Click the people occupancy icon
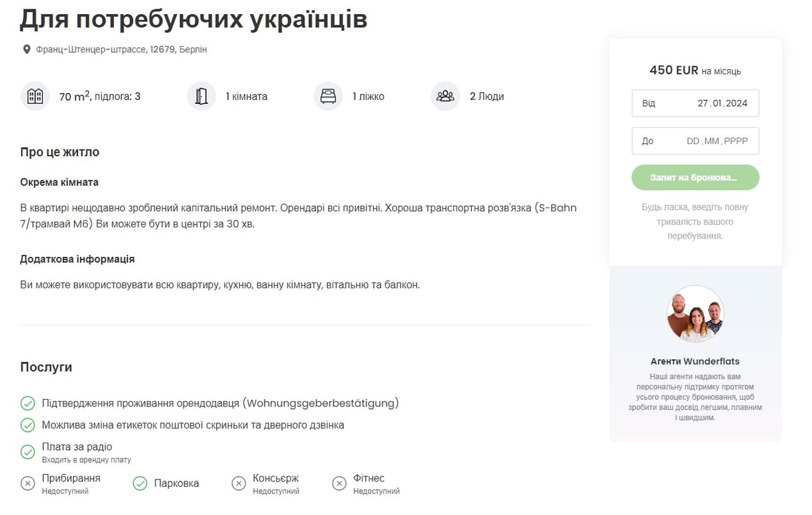The width and height of the screenshot is (812, 515). [x=445, y=96]
